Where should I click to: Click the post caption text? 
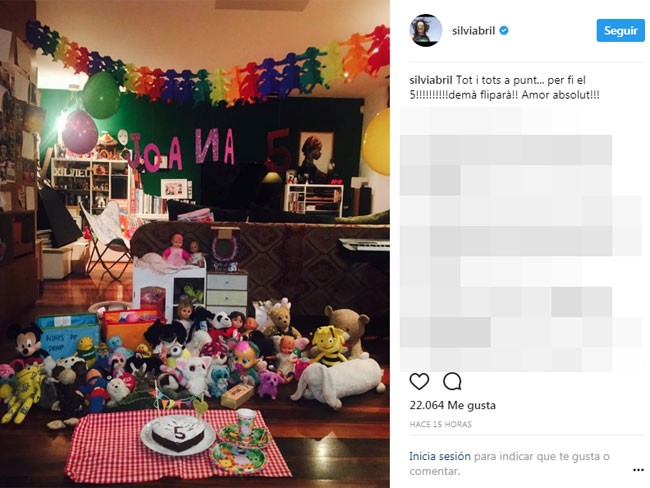pos(504,87)
